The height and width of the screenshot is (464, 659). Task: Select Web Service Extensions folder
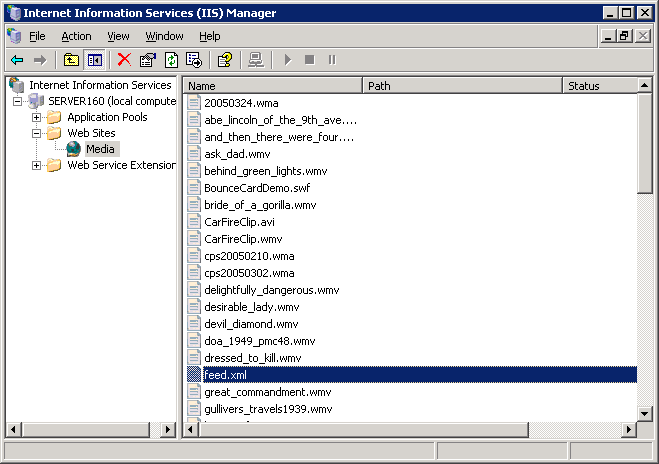click(x=121, y=165)
